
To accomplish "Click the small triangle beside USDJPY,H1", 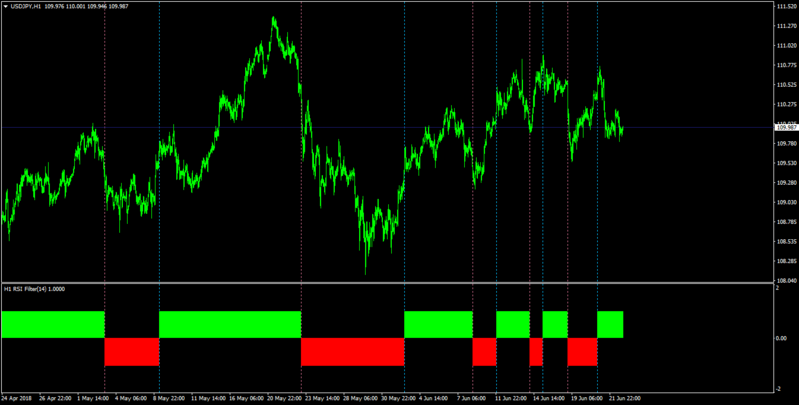I will coord(6,6).
